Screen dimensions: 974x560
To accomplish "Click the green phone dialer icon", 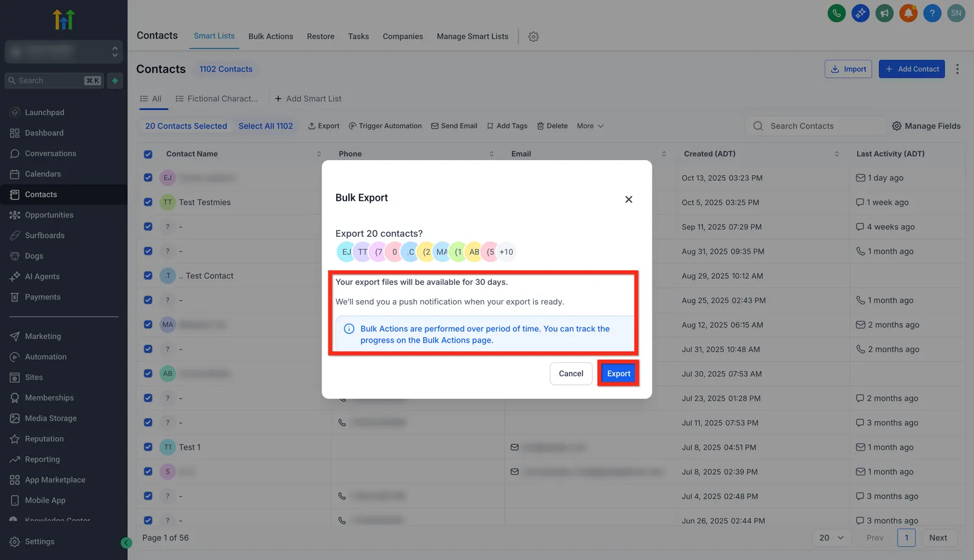I will tap(836, 13).
